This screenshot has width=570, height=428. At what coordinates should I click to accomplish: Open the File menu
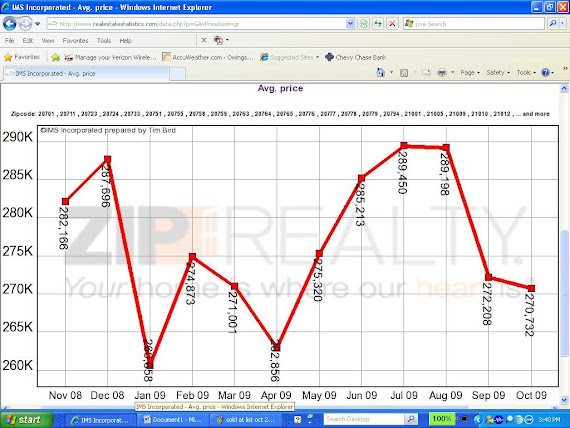(9, 41)
